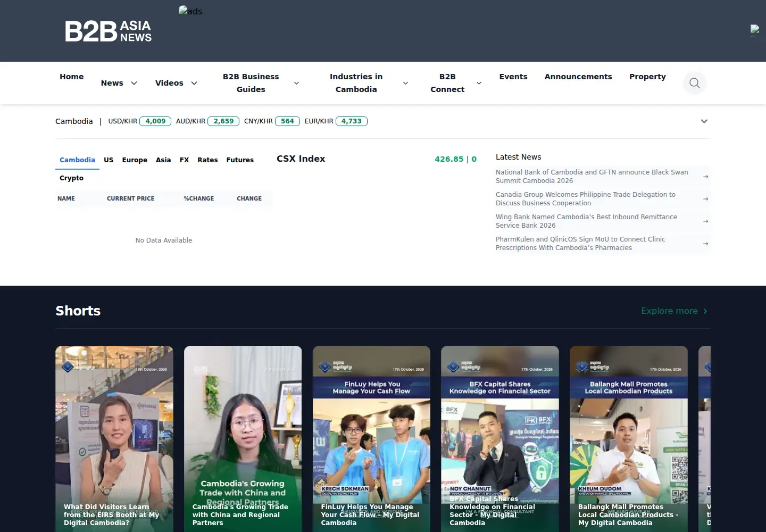This screenshot has width=766, height=532.
Task: Click the B2B Asia News logo
Action: (x=109, y=31)
